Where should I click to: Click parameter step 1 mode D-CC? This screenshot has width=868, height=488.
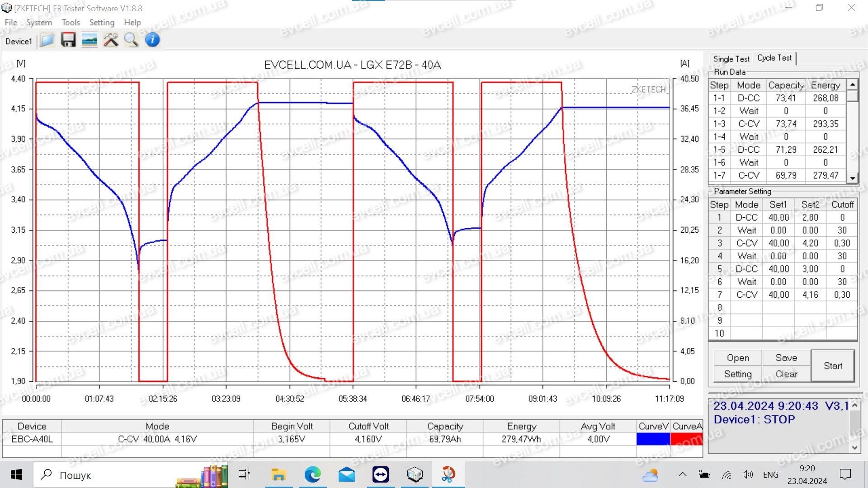746,217
